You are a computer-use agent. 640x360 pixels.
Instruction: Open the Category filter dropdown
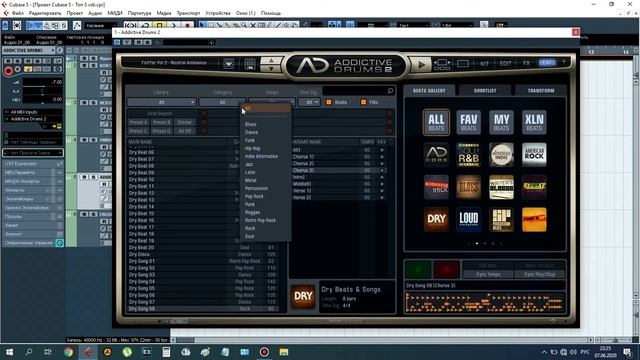(222, 102)
